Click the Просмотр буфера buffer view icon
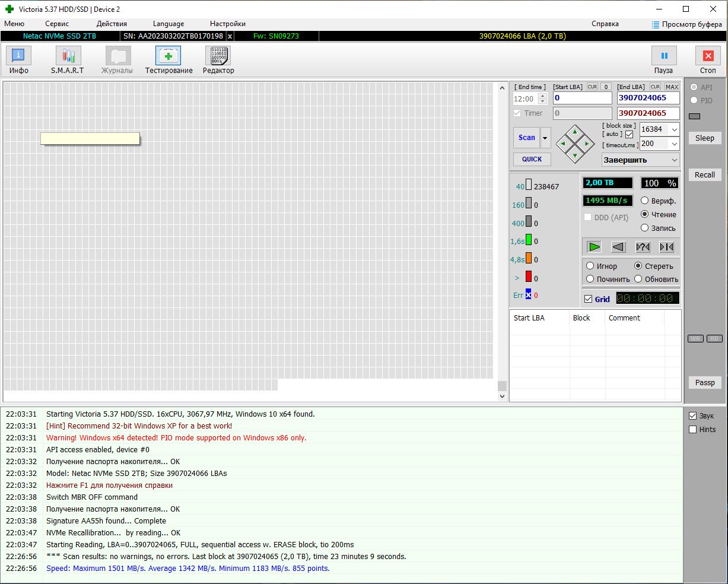This screenshot has height=584, width=728. pyautogui.click(x=655, y=24)
